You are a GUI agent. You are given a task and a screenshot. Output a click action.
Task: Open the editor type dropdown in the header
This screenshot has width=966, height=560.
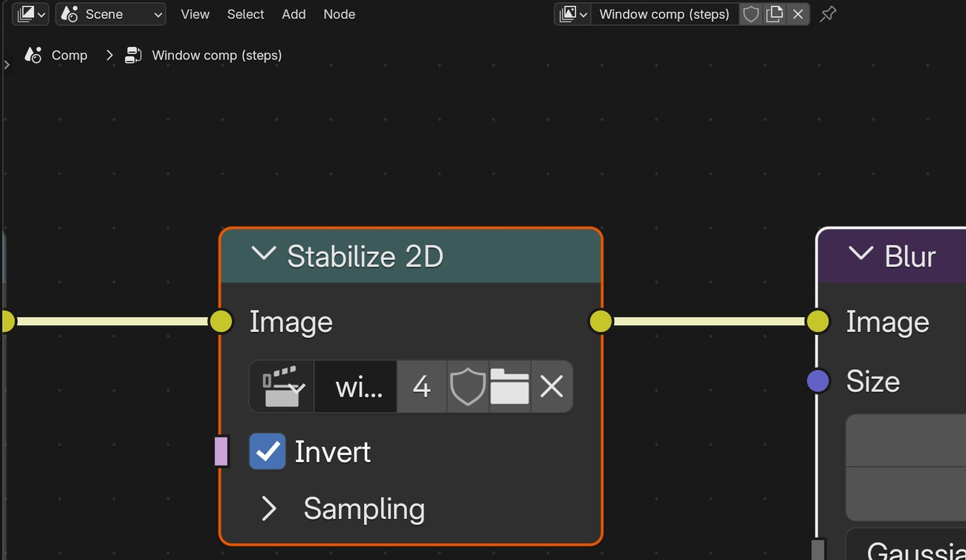coord(30,14)
